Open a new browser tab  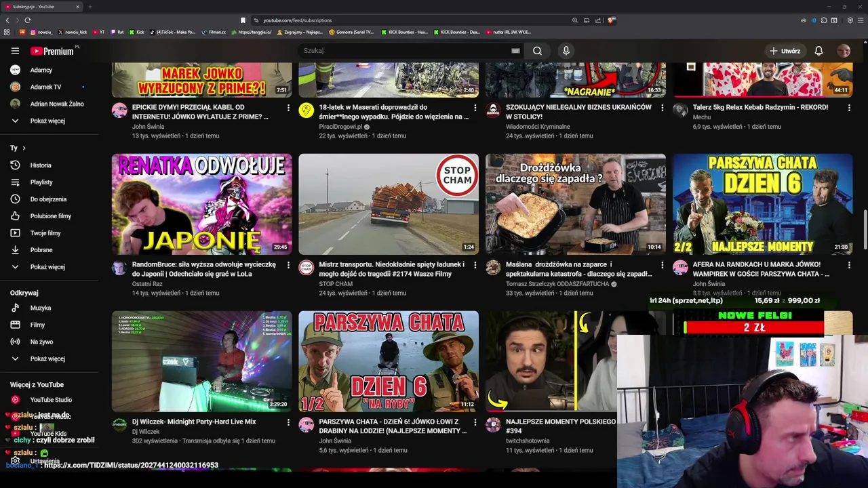click(90, 7)
